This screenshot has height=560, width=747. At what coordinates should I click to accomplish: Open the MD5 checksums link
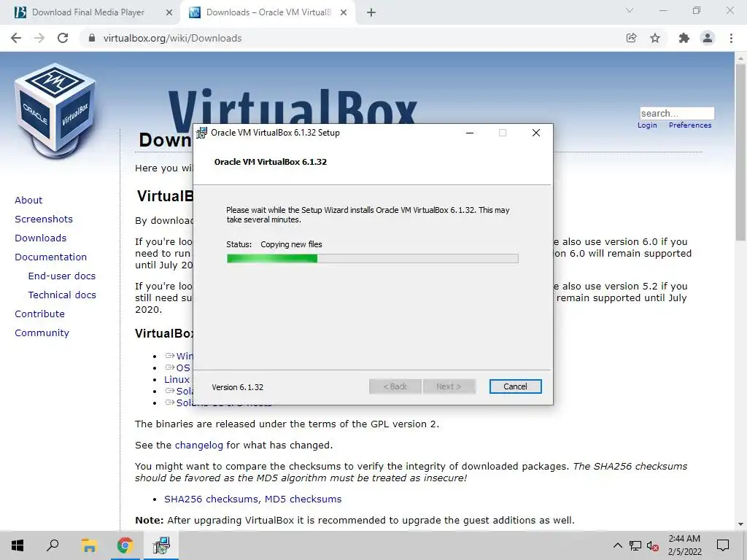(303, 499)
